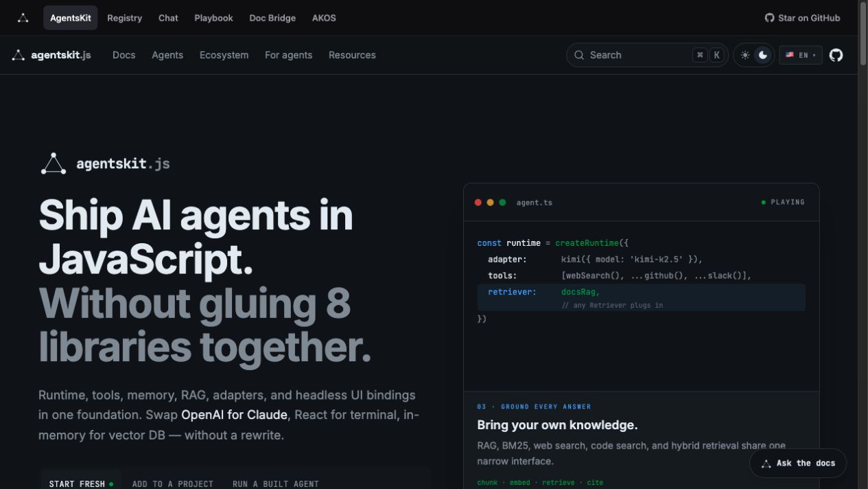Switch to Doc Bridge tab
This screenshot has height=489, width=868.
click(x=272, y=18)
